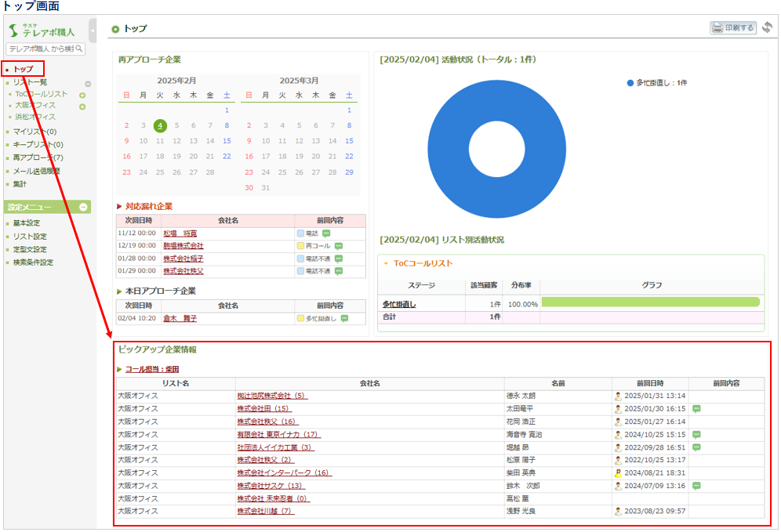Click the refresh arrows icon beside print
The width and height of the screenshot is (781, 532).
pos(768,27)
